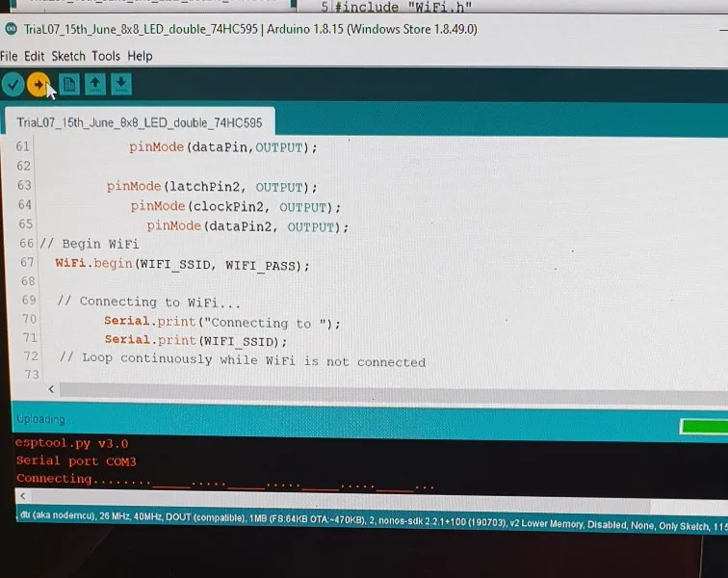Image resolution: width=728 pixels, height=578 pixels.
Task: Select the TriaL07_15th_June_8x8_LED_double_74HC595 tab
Action: click(x=140, y=122)
